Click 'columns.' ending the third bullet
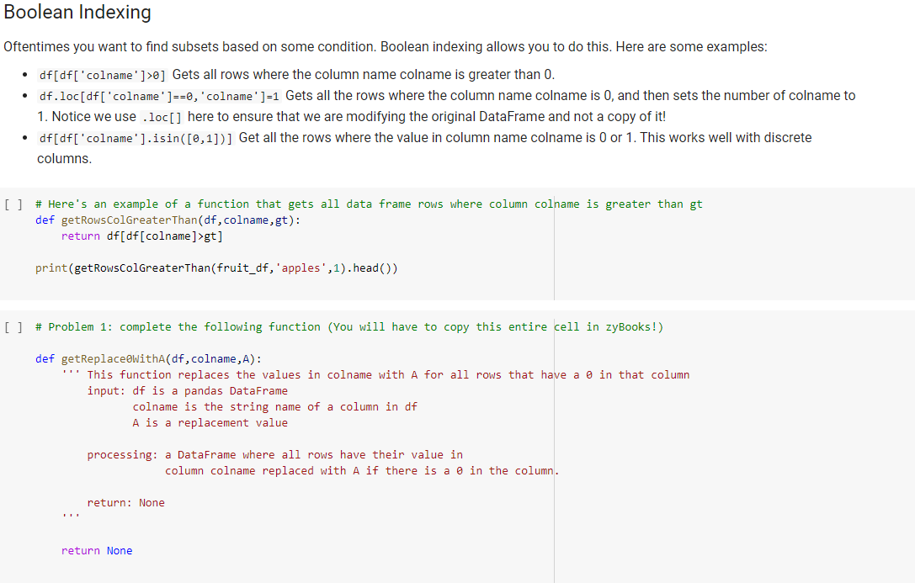The height and width of the screenshot is (588, 915). [64, 159]
